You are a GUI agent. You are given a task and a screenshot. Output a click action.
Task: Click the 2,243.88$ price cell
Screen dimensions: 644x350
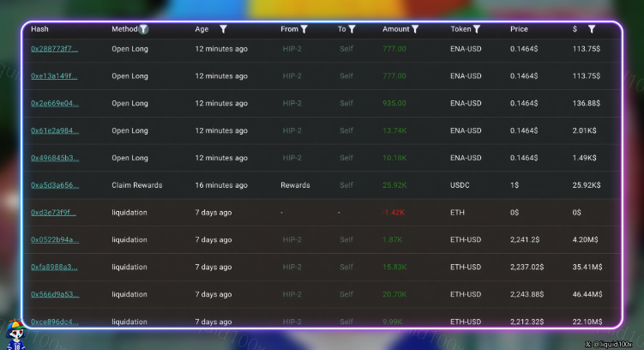click(527, 294)
